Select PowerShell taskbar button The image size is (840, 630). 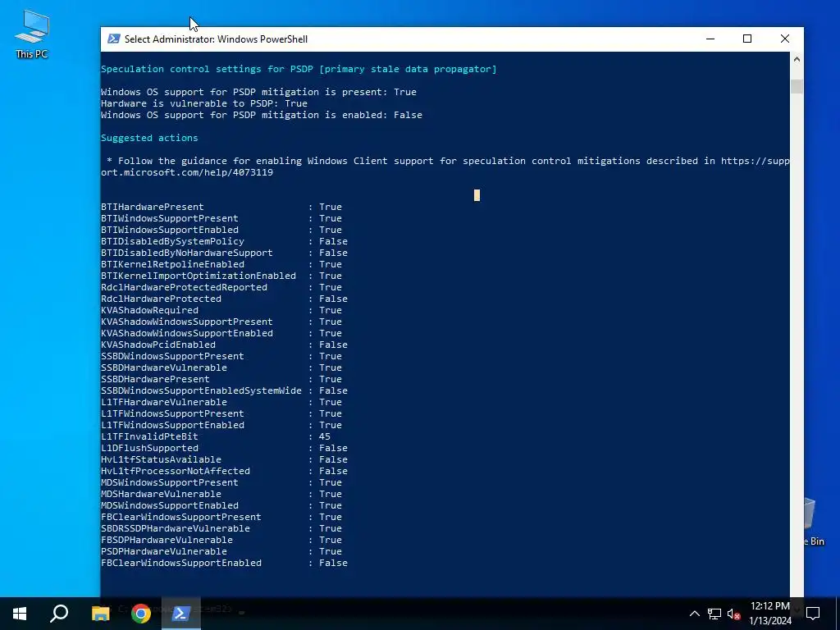pyautogui.click(x=180, y=614)
